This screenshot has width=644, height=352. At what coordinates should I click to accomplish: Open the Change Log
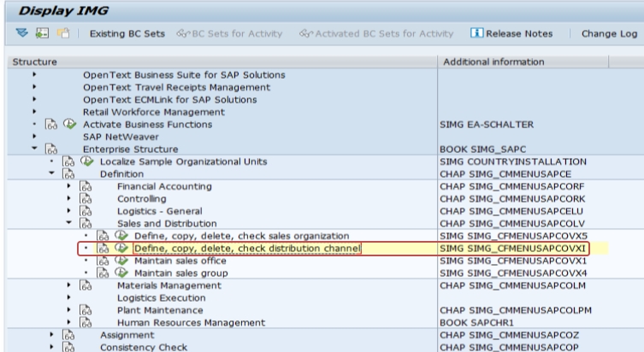tap(609, 33)
